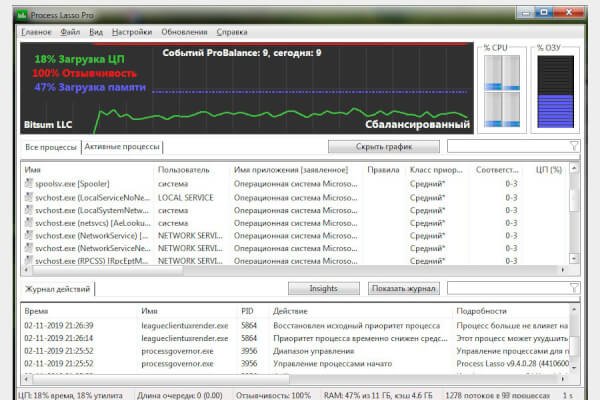The width and height of the screenshot is (600, 400).
Task: Click the '18% Загрузка ЦП' graph label
Action: pos(79,59)
